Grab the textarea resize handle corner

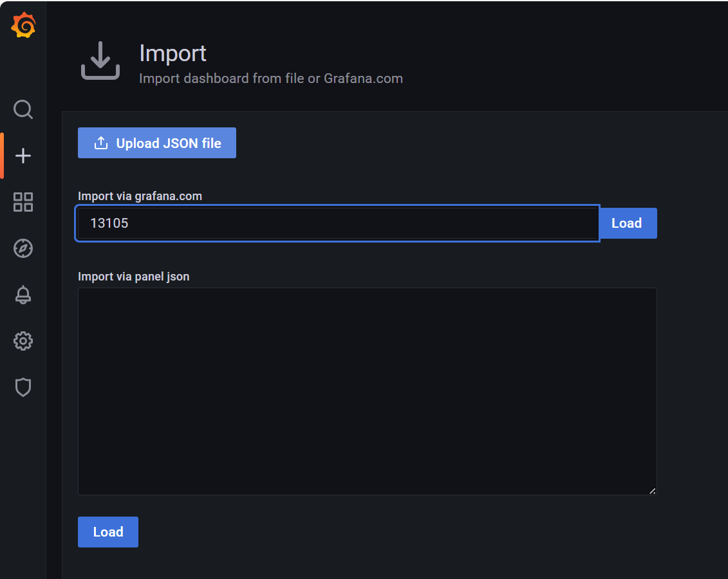coord(652,491)
